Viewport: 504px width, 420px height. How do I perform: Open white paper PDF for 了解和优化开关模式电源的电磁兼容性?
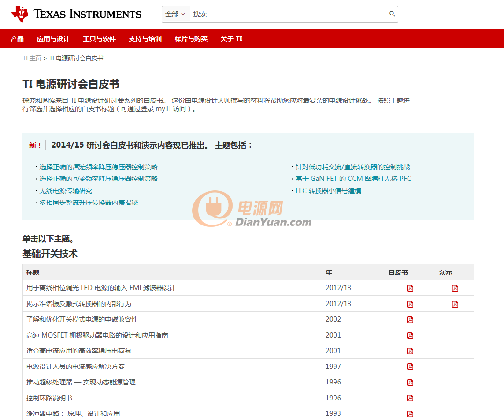point(410,320)
